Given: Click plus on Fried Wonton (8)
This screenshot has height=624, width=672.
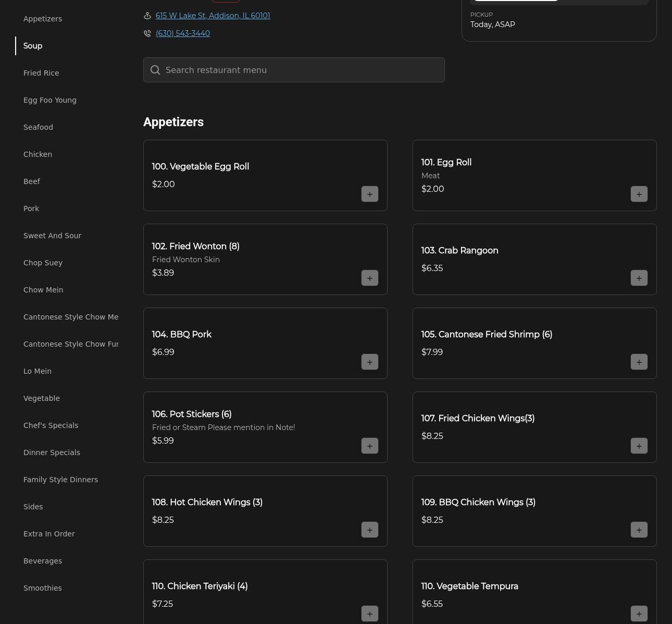Looking at the screenshot, I should click(x=369, y=278).
